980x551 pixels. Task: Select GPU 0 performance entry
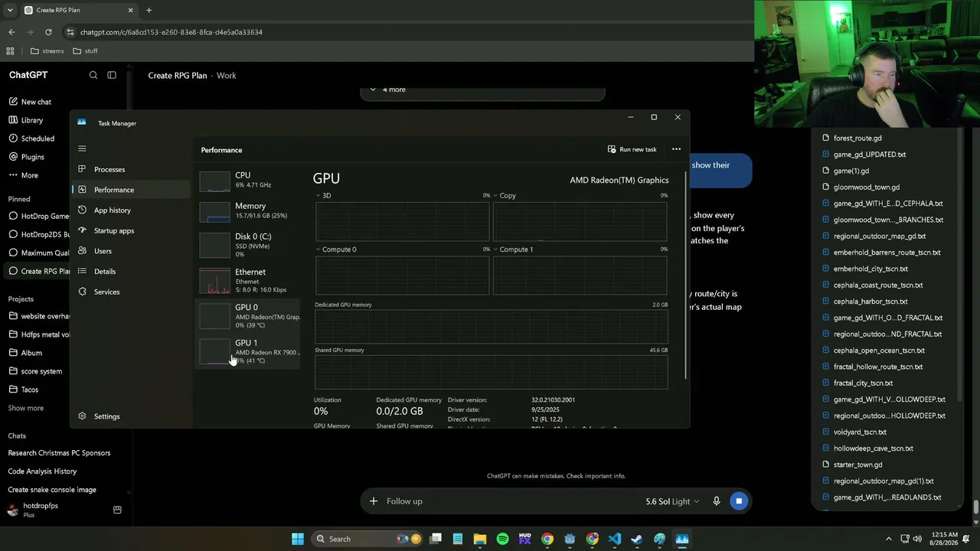[x=249, y=316]
